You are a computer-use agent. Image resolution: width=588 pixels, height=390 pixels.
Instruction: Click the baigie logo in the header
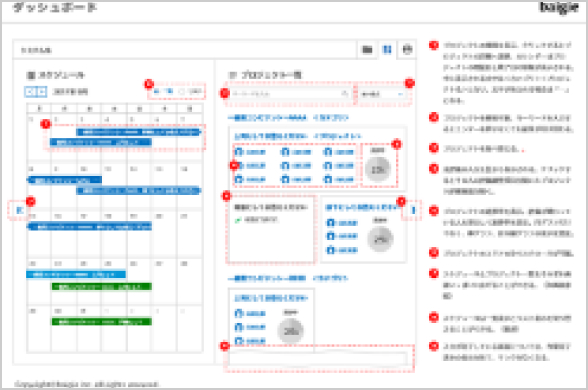click(x=559, y=8)
